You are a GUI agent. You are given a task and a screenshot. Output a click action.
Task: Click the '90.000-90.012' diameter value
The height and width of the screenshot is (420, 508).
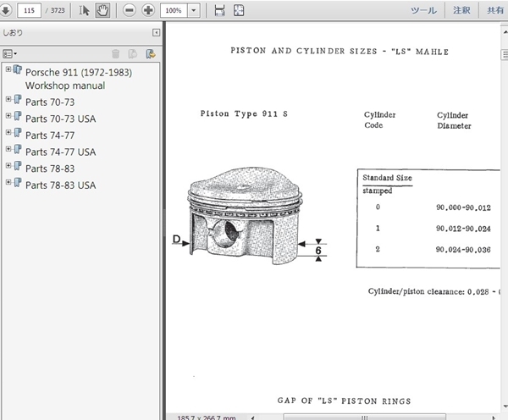463,207
